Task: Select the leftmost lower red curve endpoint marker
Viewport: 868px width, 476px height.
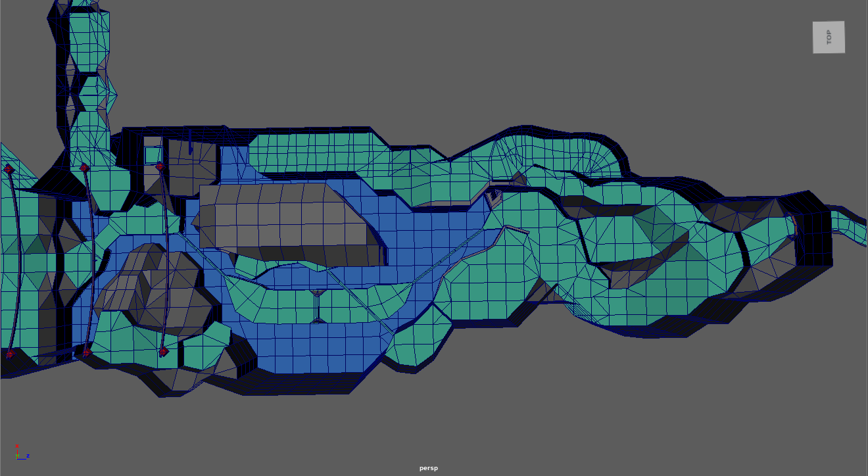Action: pyautogui.click(x=10, y=354)
